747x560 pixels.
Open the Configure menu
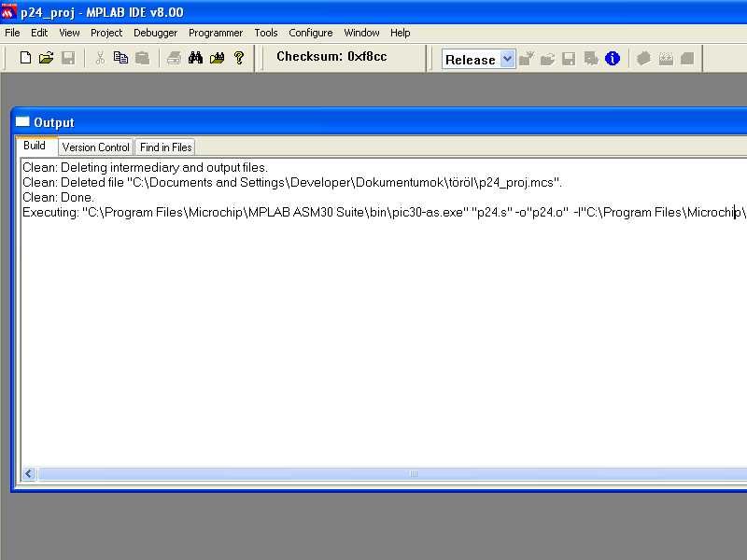[311, 33]
